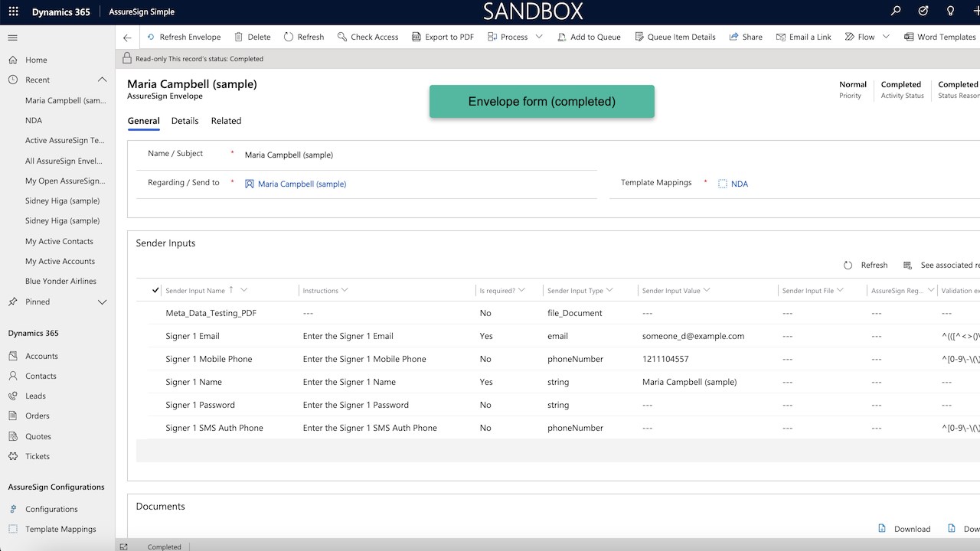Click the 1211104557 phone value
Viewport: 980px width, 551px height.
pyautogui.click(x=665, y=359)
